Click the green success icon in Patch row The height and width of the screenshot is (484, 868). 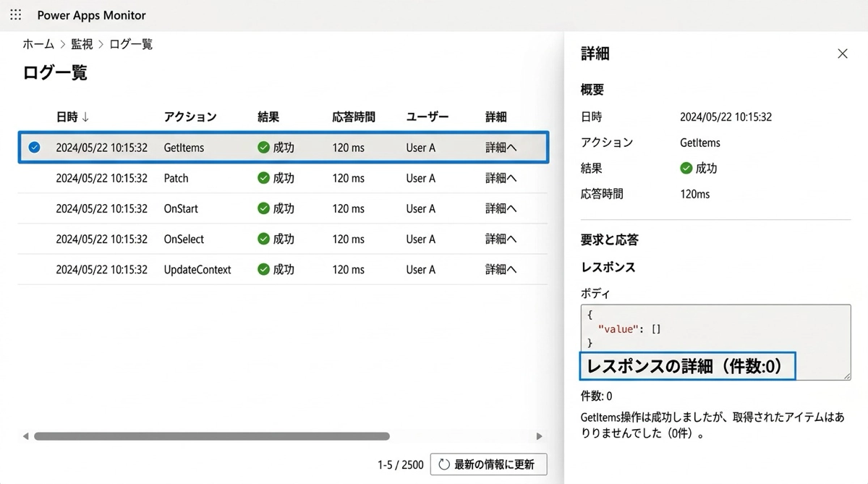coord(263,178)
